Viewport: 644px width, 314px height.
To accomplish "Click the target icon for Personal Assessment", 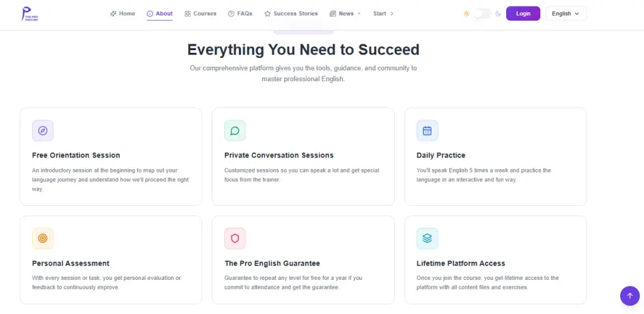I will [x=43, y=238].
